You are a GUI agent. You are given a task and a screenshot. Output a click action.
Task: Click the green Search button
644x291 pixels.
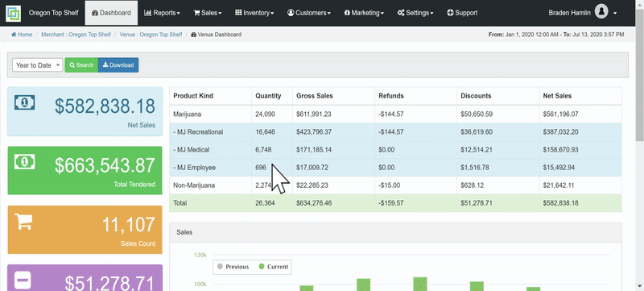pyautogui.click(x=81, y=65)
